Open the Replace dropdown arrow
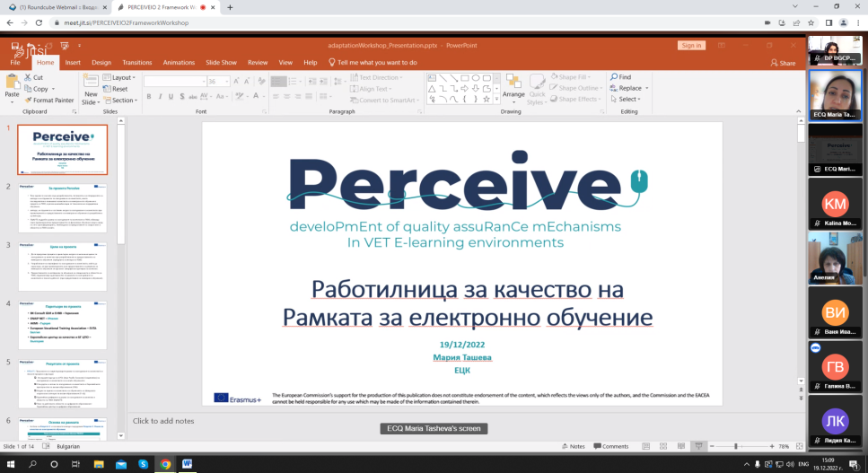The height and width of the screenshot is (473, 868). [646, 89]
